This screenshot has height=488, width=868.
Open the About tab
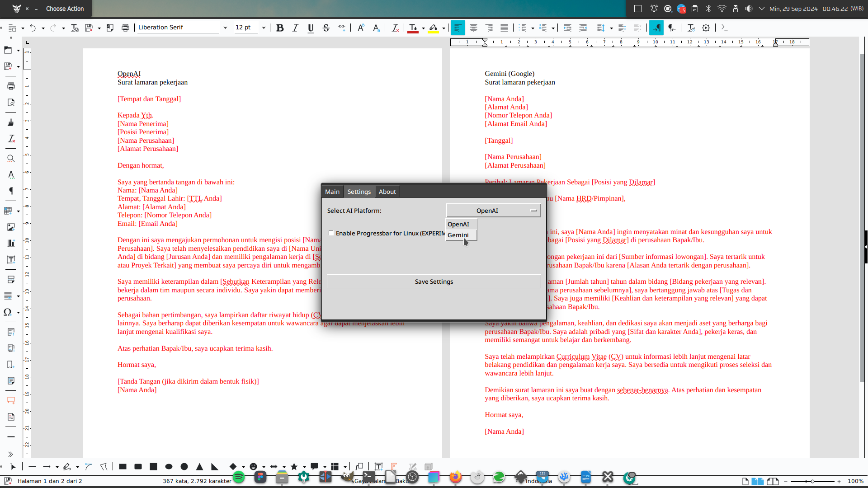(x=387, y=192)
